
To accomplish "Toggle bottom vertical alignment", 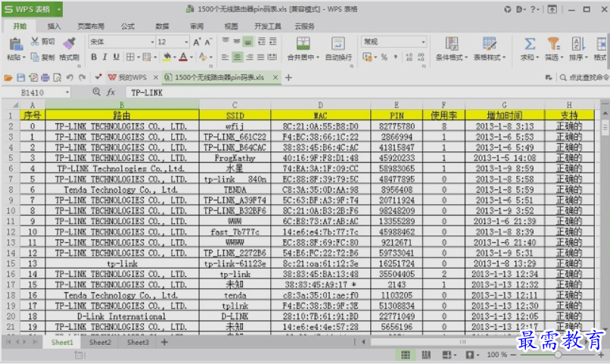I will (247, 42).
